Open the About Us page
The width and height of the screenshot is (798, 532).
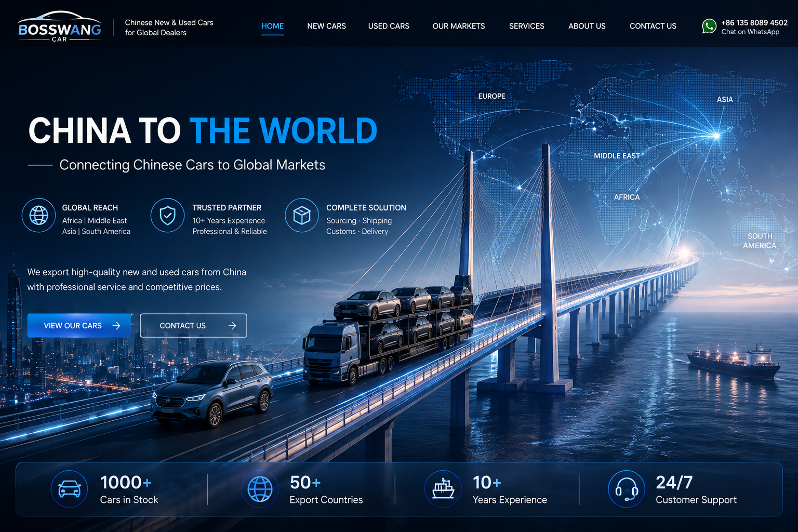(x=587, y=26)
